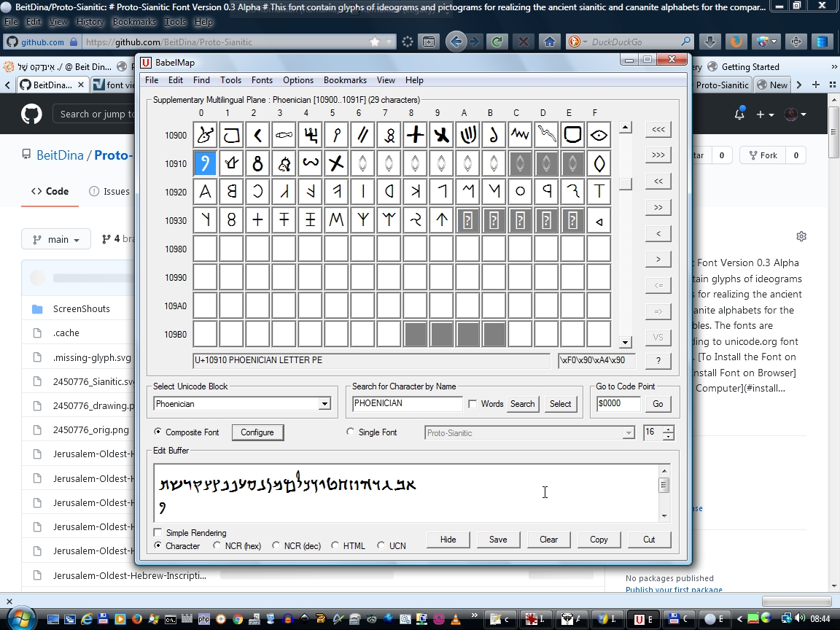Open the ScreenShouts folder icon in GitHub

[37, 309]
